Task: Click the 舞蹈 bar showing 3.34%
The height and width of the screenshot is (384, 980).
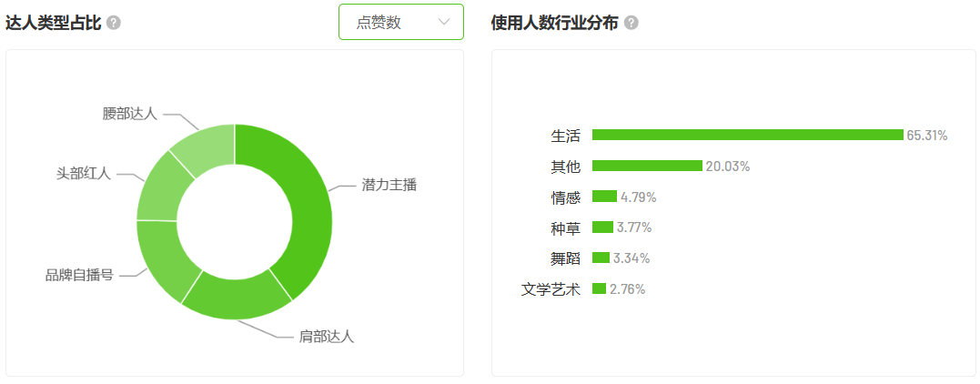Action: click(601, 258)
